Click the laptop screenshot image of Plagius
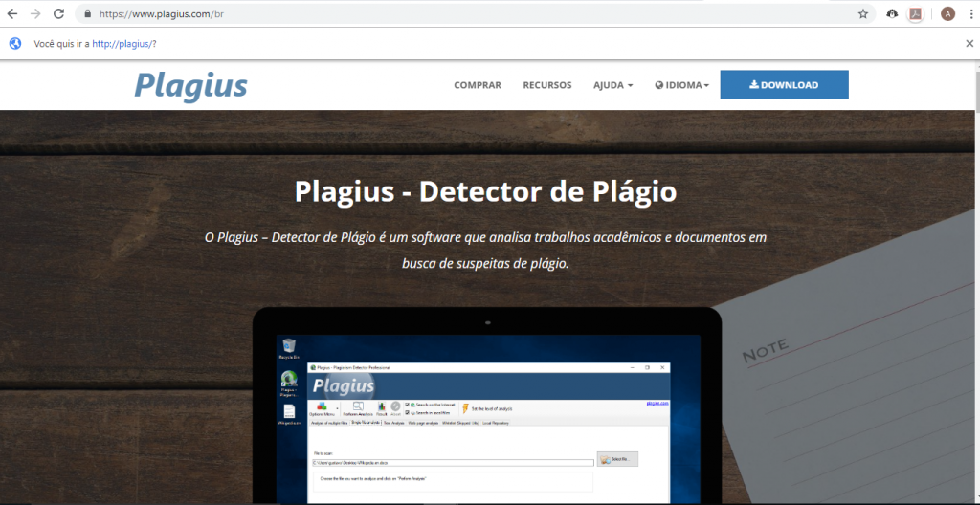 (487, 406)
